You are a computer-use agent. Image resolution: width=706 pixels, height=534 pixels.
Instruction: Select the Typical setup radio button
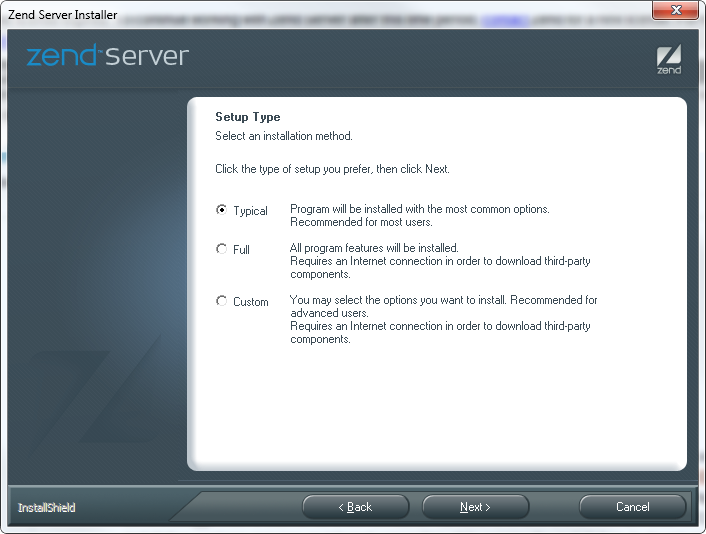coord(222,210)
